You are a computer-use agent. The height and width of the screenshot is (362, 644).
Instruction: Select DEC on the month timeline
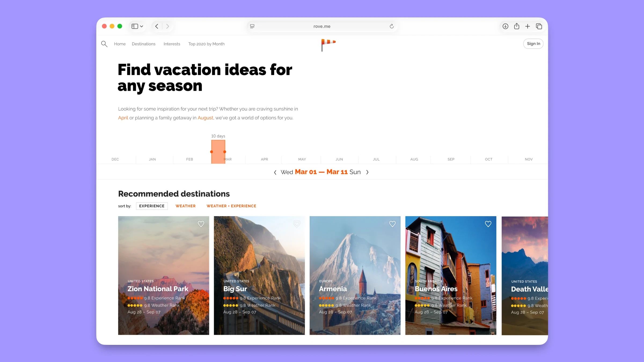(115, 159)
